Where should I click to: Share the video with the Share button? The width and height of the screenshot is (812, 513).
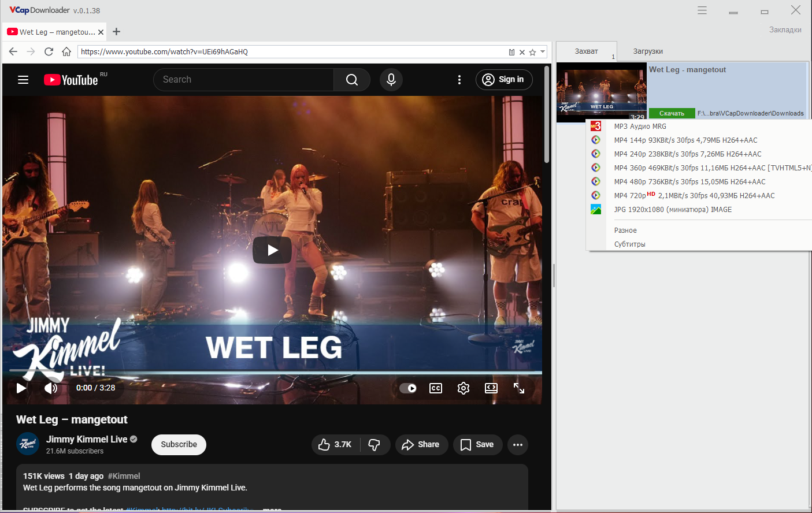pos(421,444)
